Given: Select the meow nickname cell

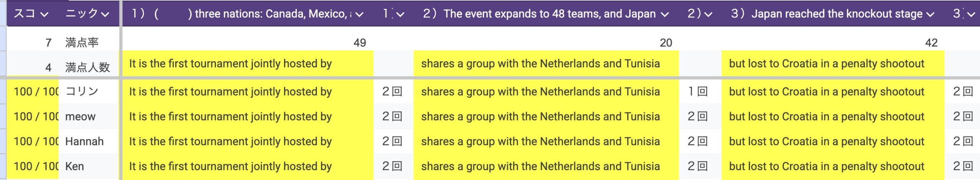Looking at the screenshot, I should pyautogui.click(x=80, y=117).
